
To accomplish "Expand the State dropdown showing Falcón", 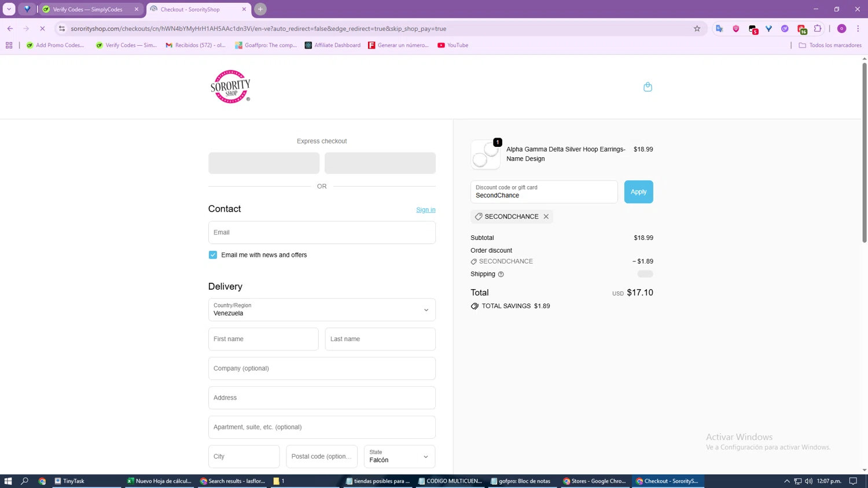I will (x=399, y=456).
